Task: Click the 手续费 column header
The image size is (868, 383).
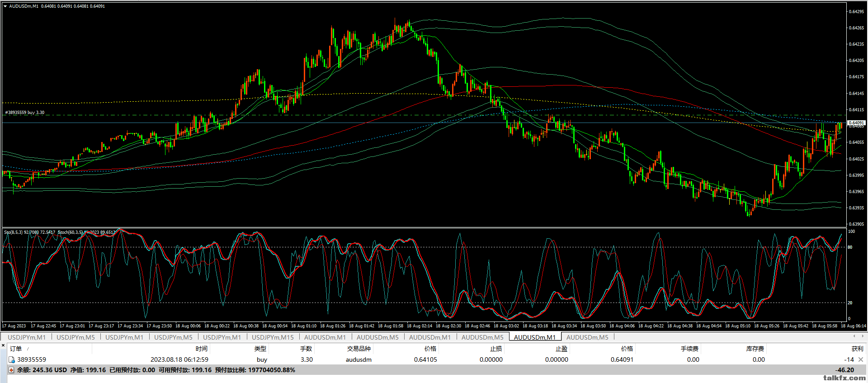Action: click(690, 349)
